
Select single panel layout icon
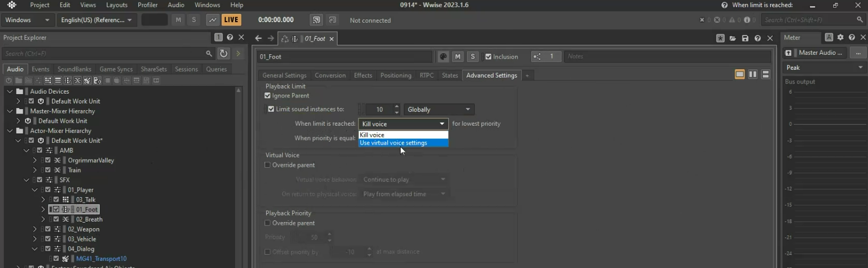(x=740, y=75)
